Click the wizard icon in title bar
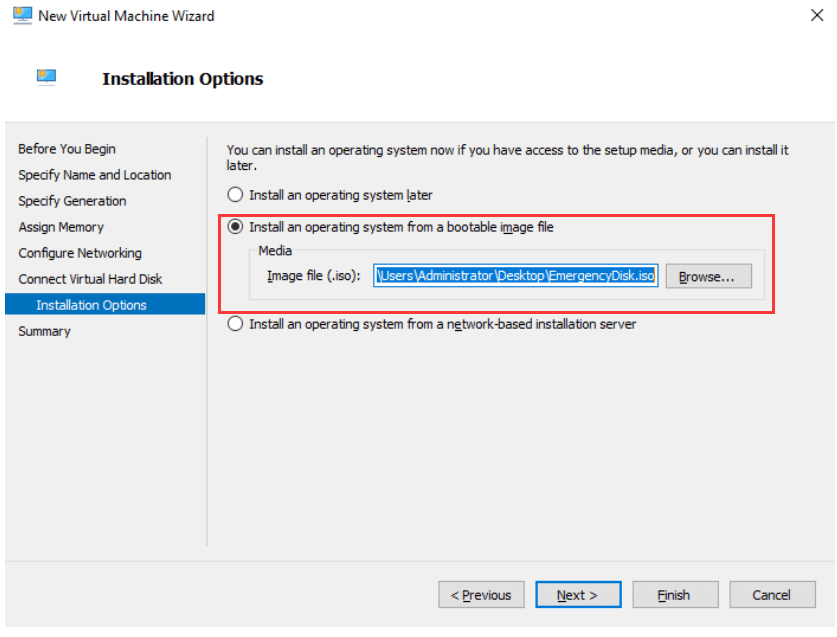This screenshot has height=637, width=837. pos(22,16)
